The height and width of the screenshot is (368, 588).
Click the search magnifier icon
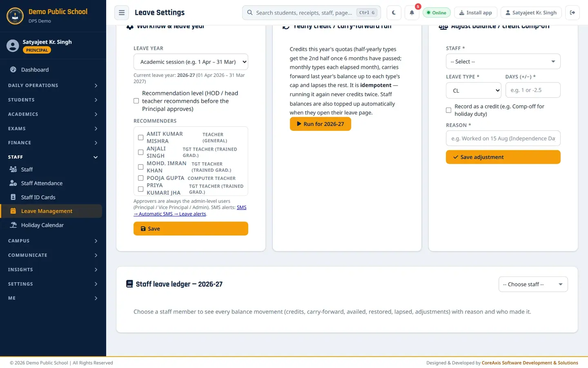point(250,13)
